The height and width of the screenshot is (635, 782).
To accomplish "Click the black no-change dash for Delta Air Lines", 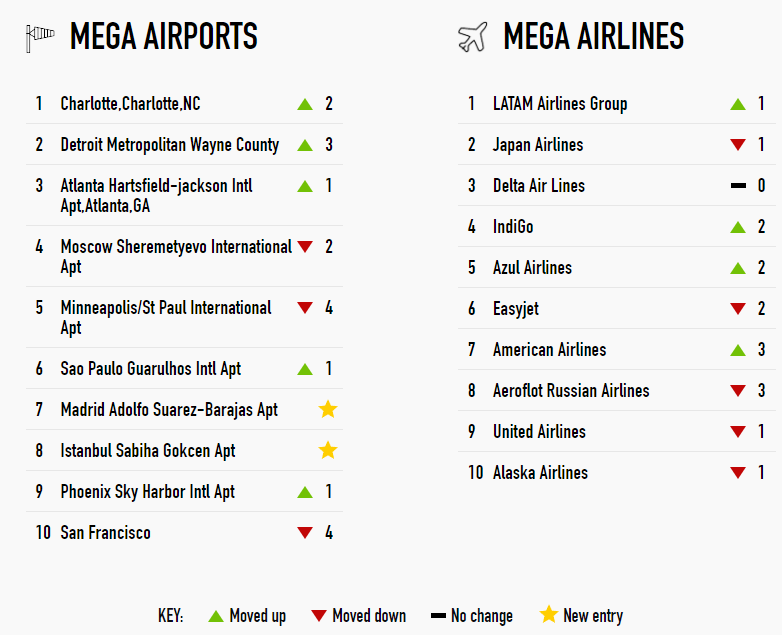I will click(738, 186).
